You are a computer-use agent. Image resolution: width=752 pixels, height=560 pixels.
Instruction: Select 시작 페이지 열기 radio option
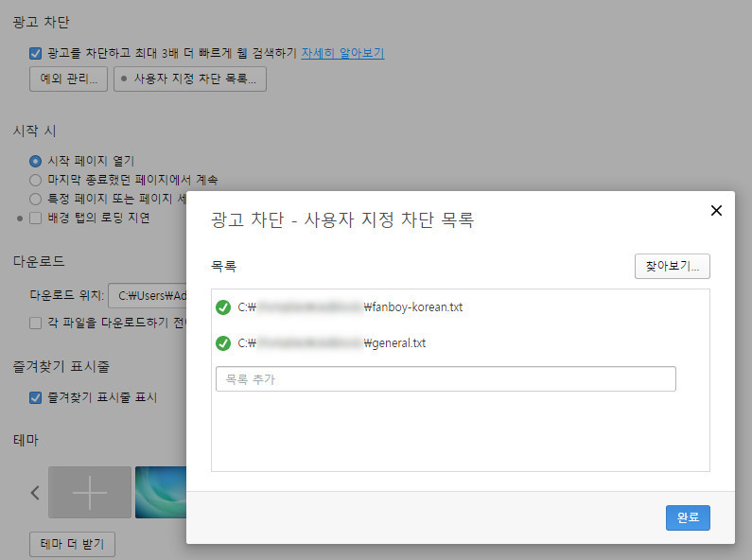pyautogui.click(x=35, y=161)
